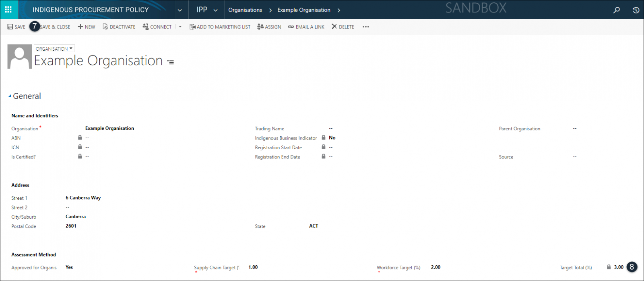Click Example Organisation breadcrumb
Viewport: 644px width, 281px height.
304,10
